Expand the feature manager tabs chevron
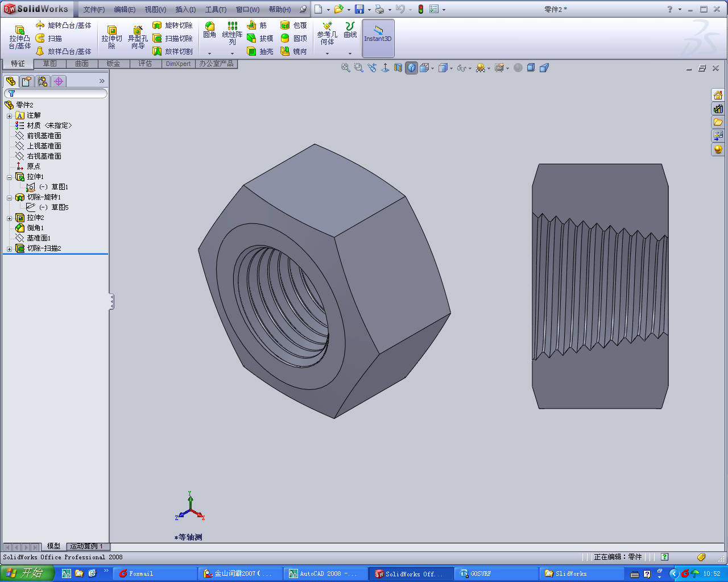The height and width of the screenshot is (582, 728). tap(102, 81)
